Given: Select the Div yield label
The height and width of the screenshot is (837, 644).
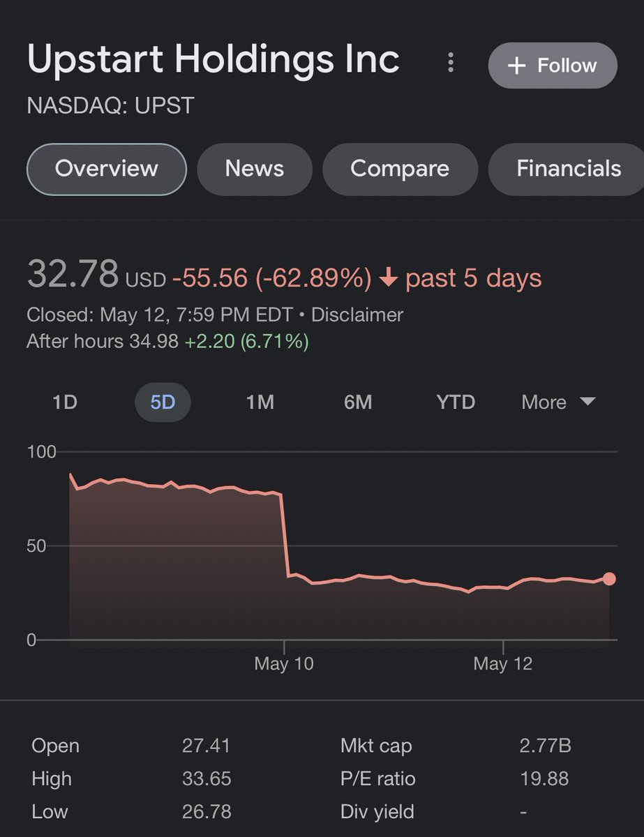Looking at the screenshot, I should point(377,812).
